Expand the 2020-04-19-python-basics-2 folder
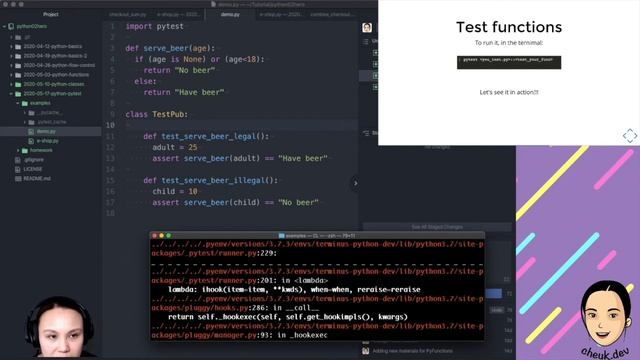The width and height of the screenshot is (640, 360). coord(11,56)
